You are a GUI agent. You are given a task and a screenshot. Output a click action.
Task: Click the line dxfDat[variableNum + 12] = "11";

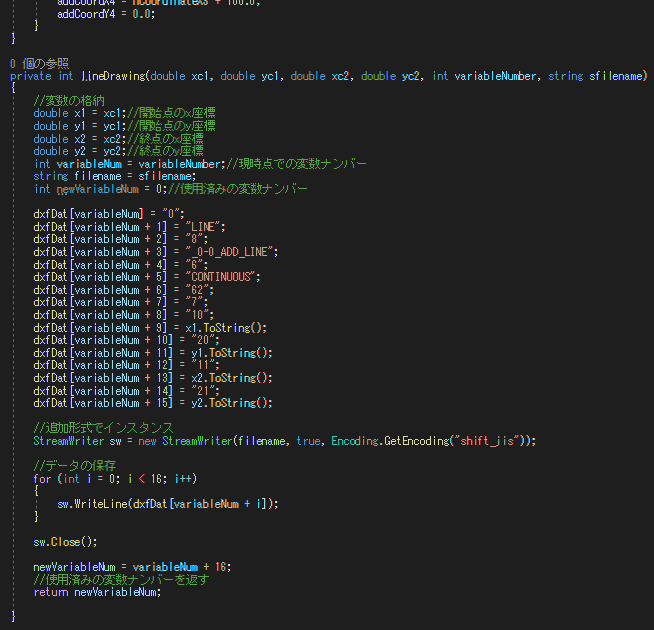click(126, 365)
